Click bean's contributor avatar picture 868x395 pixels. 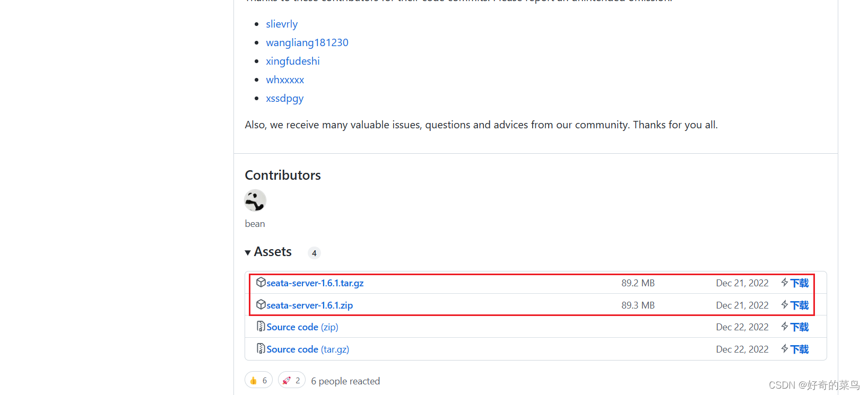tap(255, 200)
